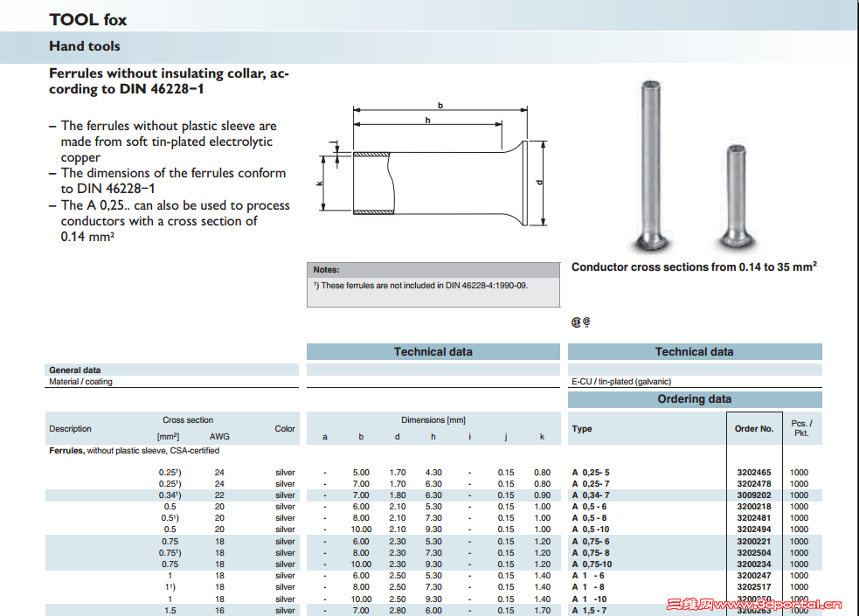
Task: Click the 'Pcs. / Pkt.' column header
Action: coord(801,428)
